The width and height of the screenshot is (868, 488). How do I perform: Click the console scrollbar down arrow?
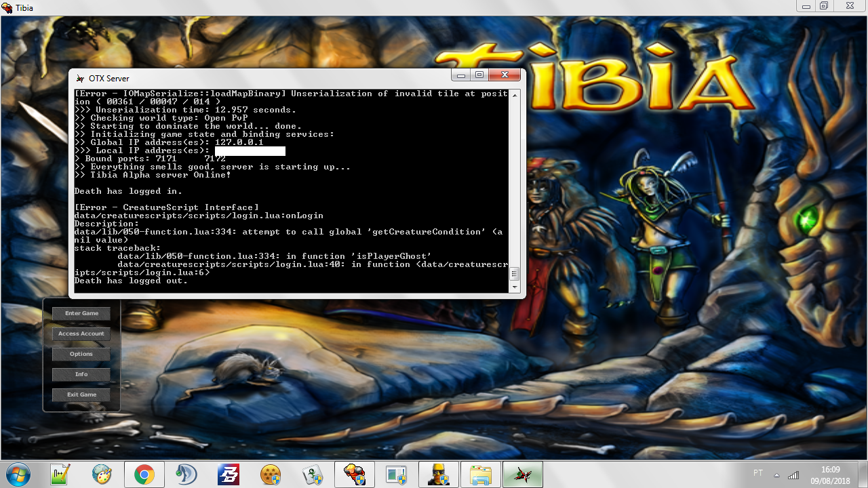click(514, 288)
